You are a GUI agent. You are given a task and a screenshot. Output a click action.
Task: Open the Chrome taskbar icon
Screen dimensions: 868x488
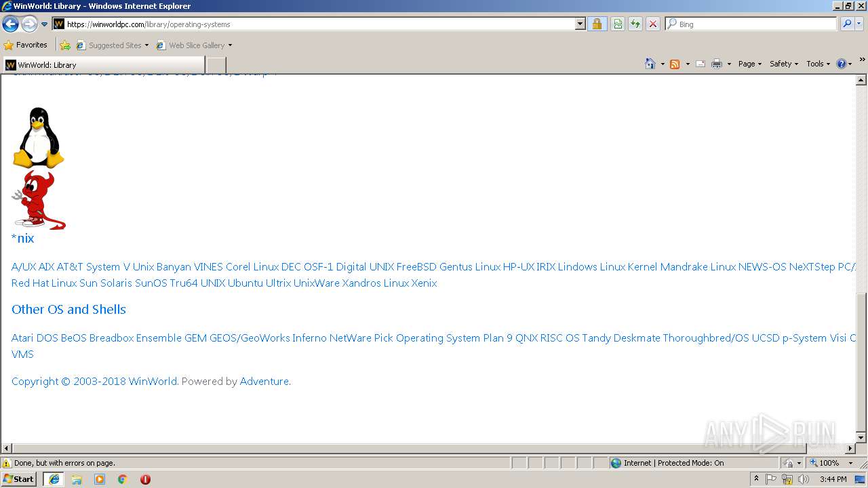[x=122, y=479]
